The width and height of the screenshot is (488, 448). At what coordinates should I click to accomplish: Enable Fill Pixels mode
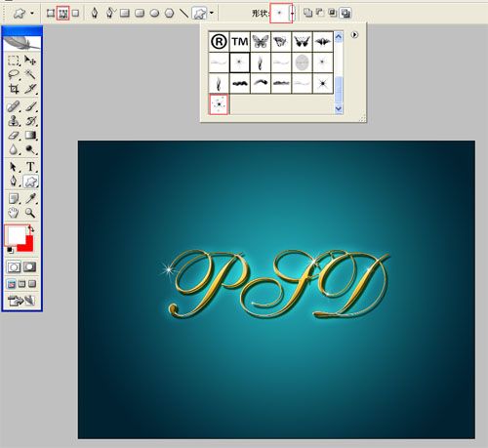[75, 13]
